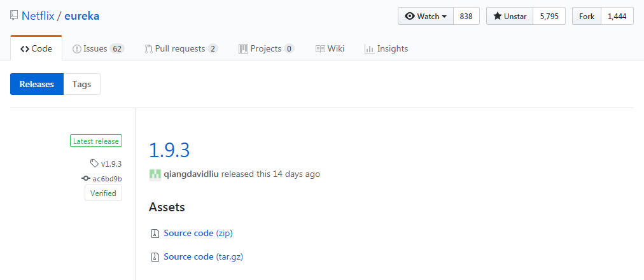Viewport: 644px width, 280px height.
Task: Click the tar.gz file icon under Assets
Action: click(155, 257)
